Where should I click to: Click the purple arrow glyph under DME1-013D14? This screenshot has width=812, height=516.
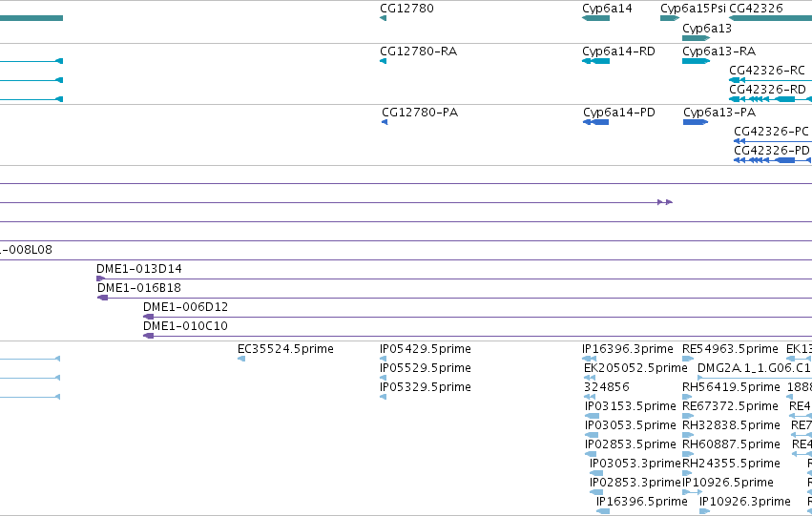pyautogui.click(x=101, y=279)
